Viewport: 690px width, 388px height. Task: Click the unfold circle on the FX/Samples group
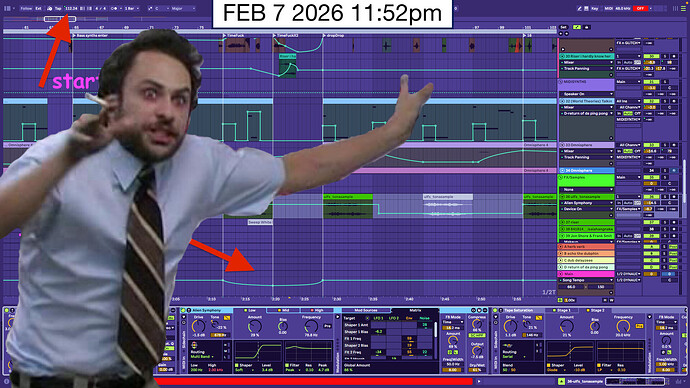click(561, 177)
